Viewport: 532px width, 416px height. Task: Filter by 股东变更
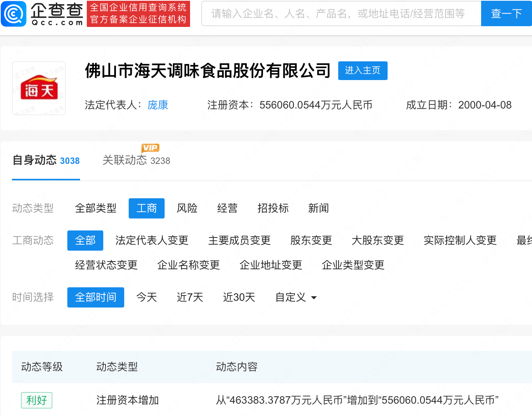point(311,241)
